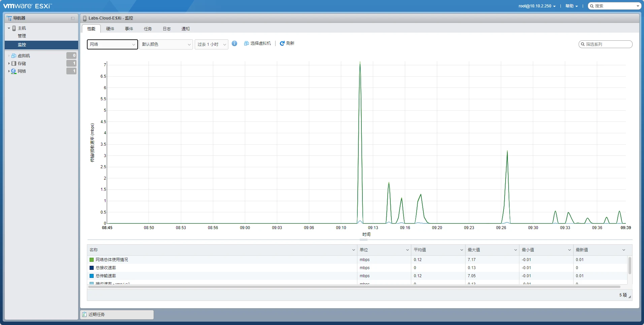Select 管理 under host in navigator
Viewport: 644px width, 325px height.
pyautogui.click(x=22, y=36)
